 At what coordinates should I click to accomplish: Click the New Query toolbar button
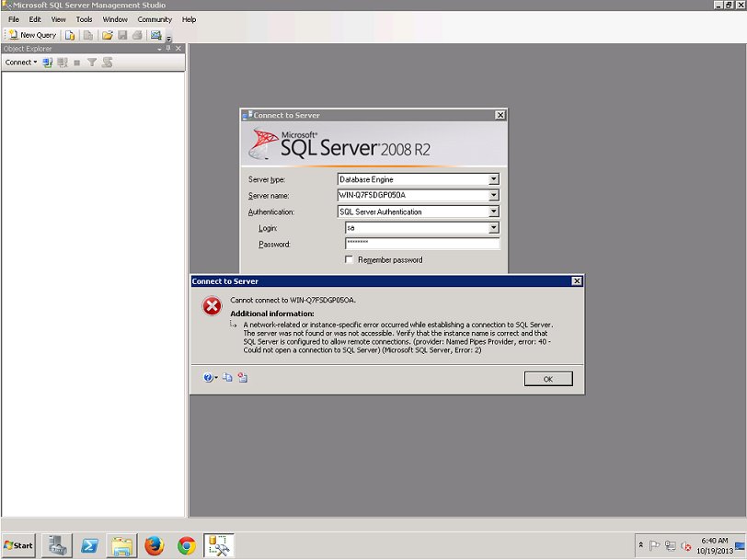click(32, 35)
